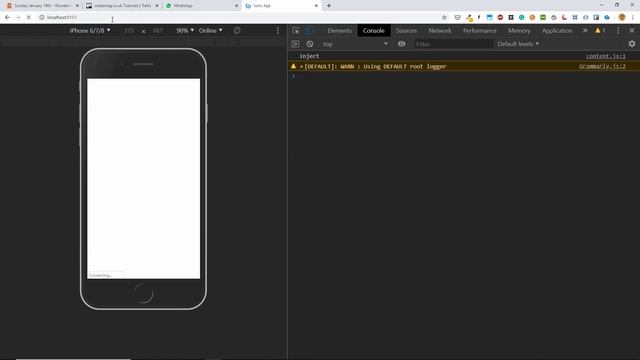Click the blue calendar extension icon
Viewport: 640px width, 360px height.
pos(489,18)
